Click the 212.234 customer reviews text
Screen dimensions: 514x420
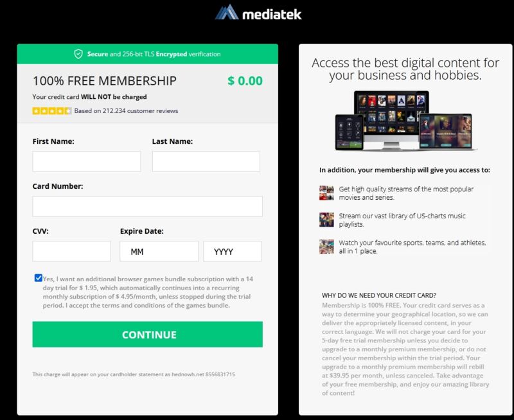click(x=126, y=110)
